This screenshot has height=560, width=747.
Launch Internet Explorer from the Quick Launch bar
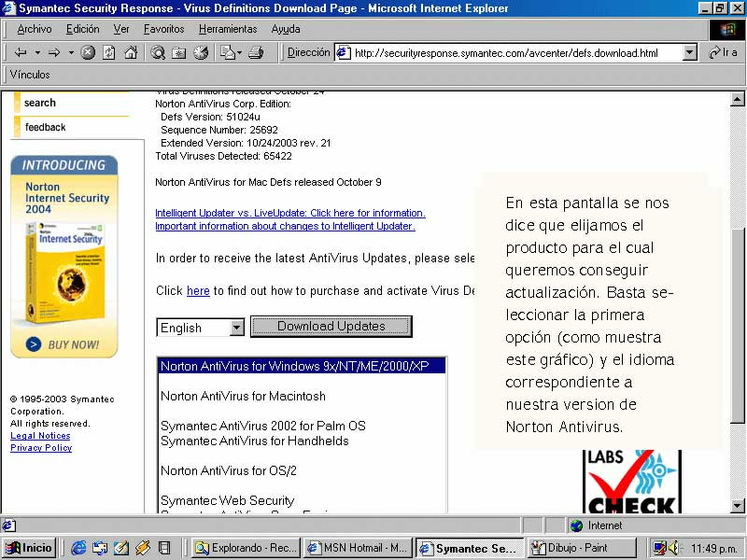78,548
